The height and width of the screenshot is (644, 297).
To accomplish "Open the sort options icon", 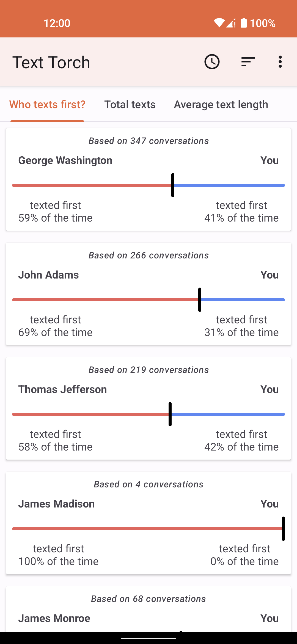I will pyautogui.click(x=248, y=62).
